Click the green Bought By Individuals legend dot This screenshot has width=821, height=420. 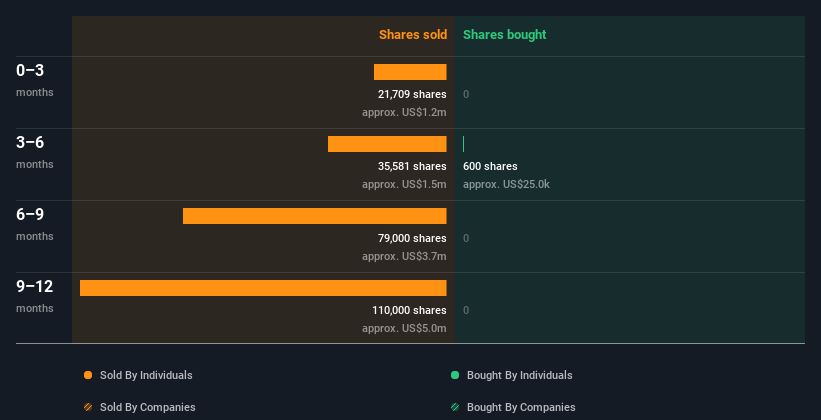[455, 375]
